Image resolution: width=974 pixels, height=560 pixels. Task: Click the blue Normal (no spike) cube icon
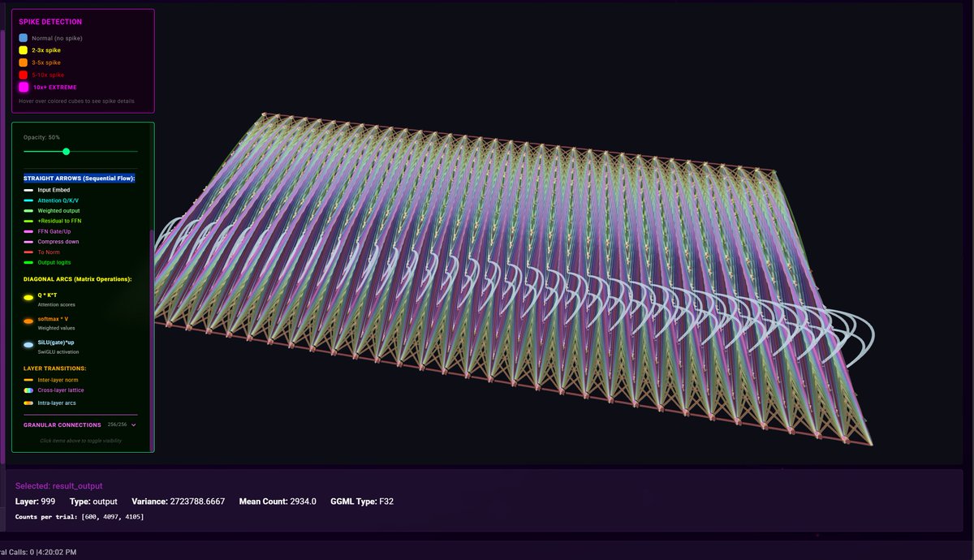24,37
